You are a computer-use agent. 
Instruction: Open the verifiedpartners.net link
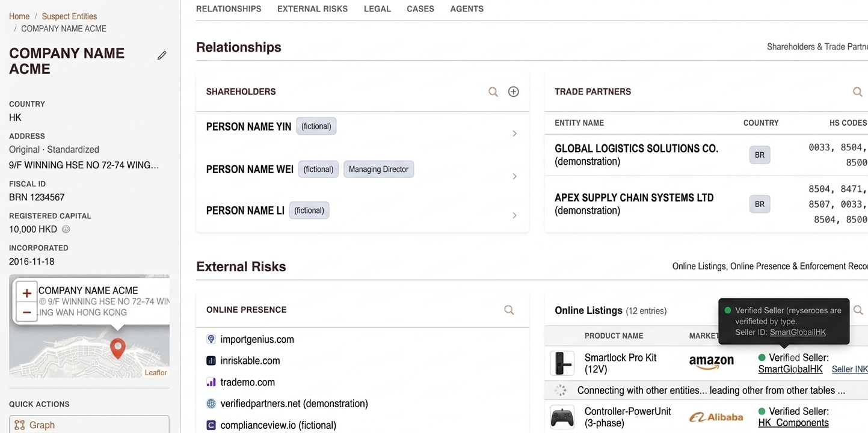click(294, 404)
